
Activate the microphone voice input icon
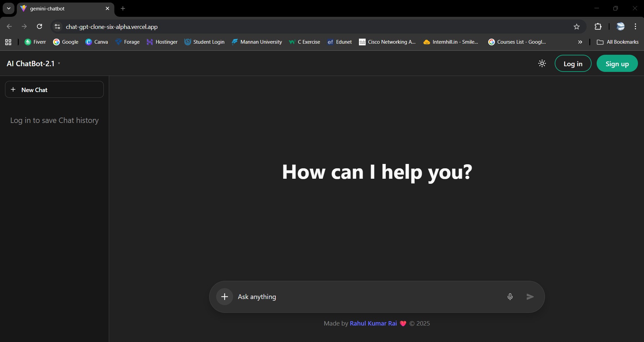pyautogui.click(x=510, y=297)
